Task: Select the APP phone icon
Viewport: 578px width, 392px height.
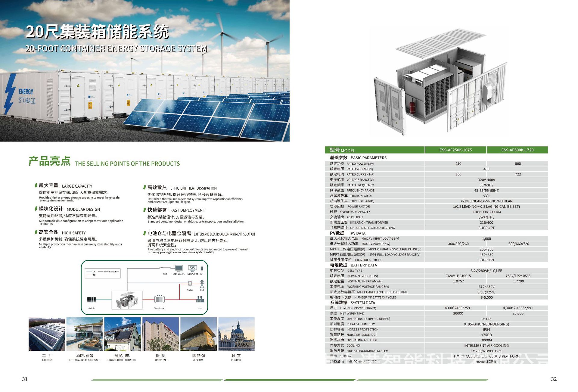Action: click(202, 268)
